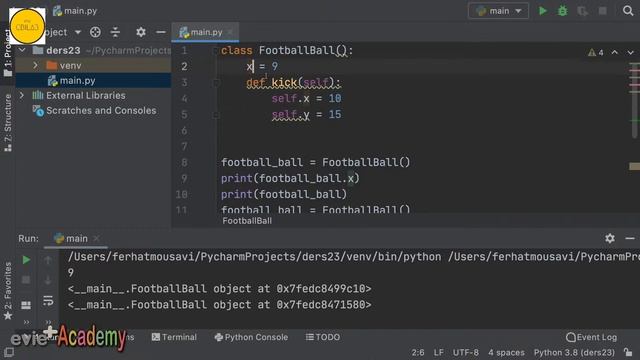Open the 1: Project tool window tab
Screen dimensions: 640x360
click(x=8, y=52)
